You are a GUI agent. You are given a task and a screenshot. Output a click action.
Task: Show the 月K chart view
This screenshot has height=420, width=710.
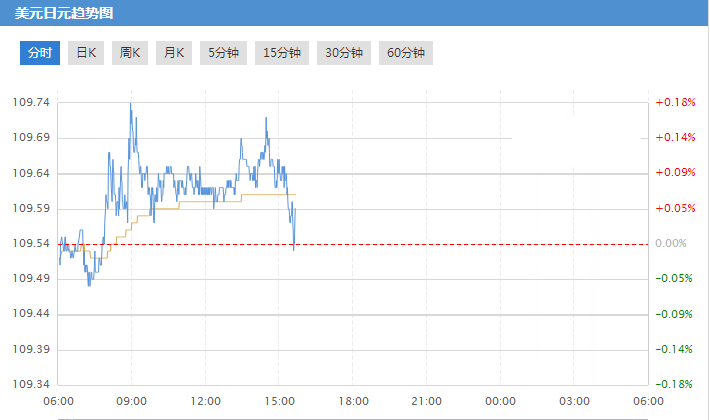(x=175, y=53)
